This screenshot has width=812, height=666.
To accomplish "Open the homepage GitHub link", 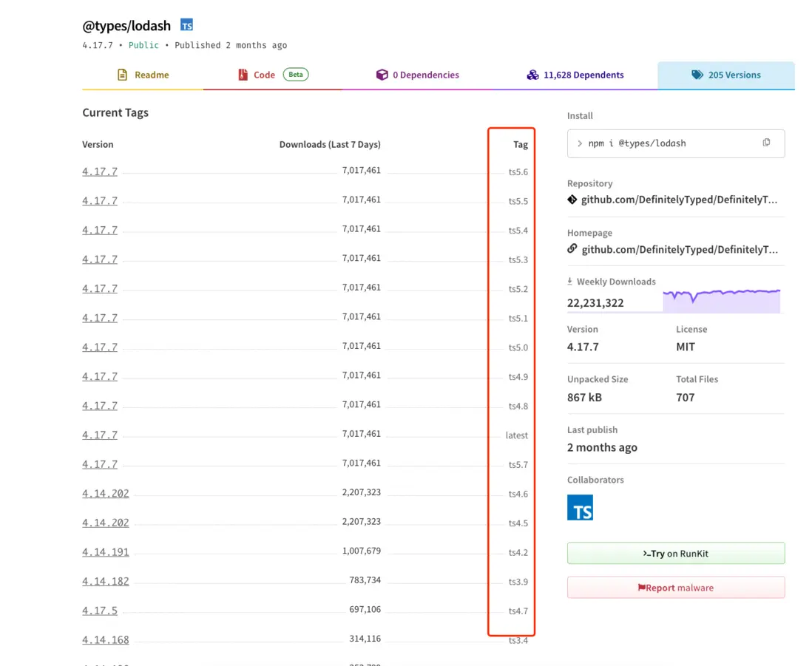I will (x=679, y=249).
